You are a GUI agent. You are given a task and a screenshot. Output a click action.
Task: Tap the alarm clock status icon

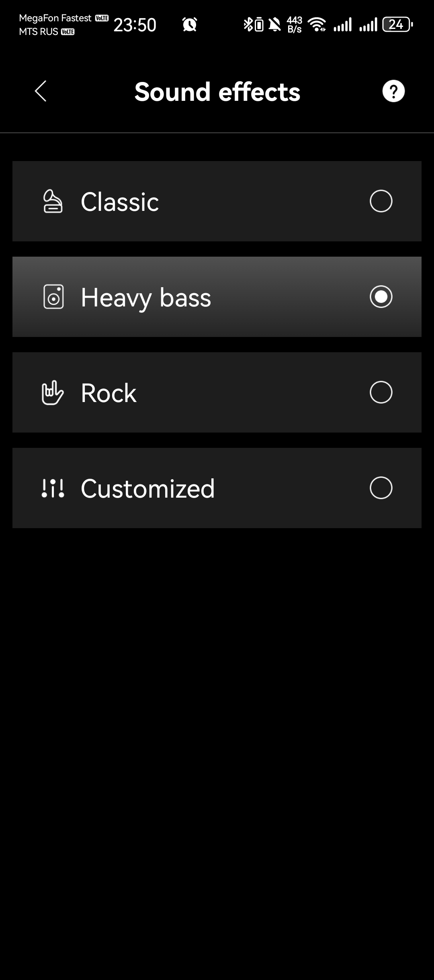[x=190, y=25]
